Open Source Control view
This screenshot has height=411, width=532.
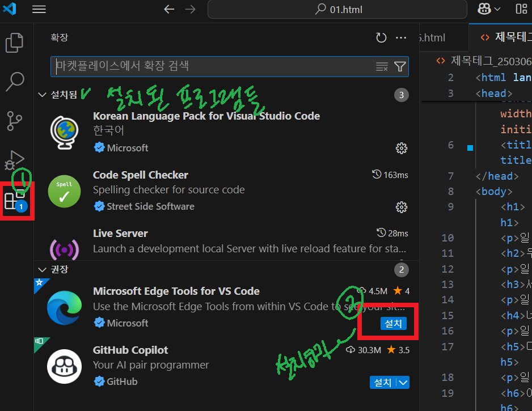pos(15,121)
